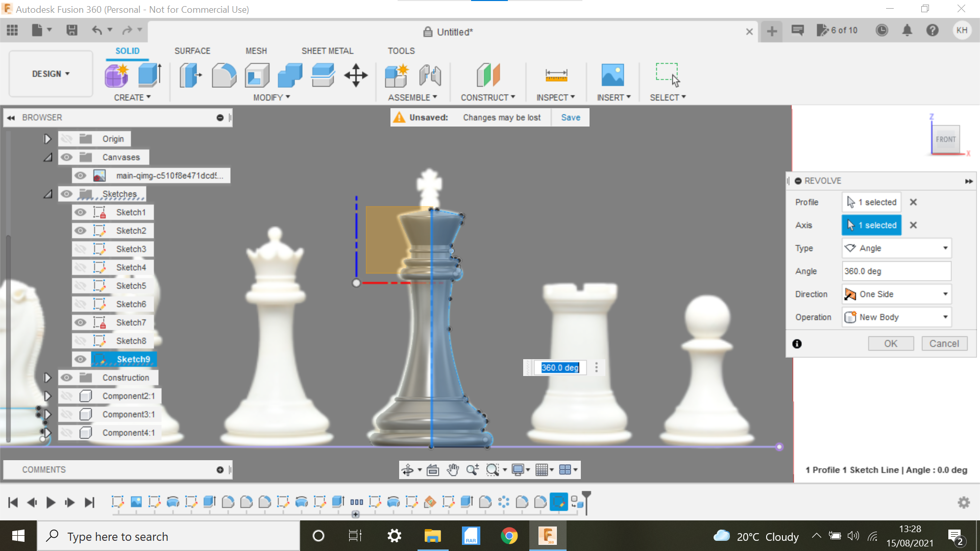Expand the Origin folder in browser

pyautogui.click(x=47, y=138)
